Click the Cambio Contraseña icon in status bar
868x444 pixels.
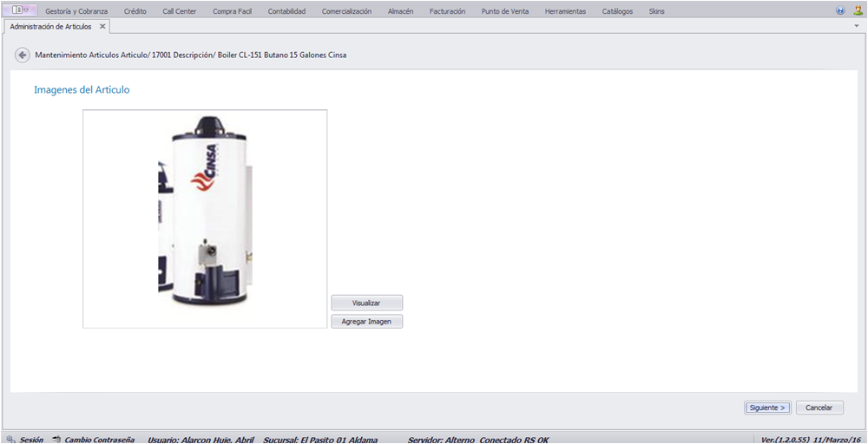(x=56, y=439)
